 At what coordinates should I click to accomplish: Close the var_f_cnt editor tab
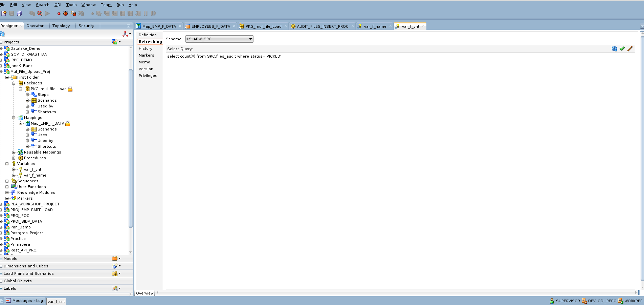[x=423, y=26]
